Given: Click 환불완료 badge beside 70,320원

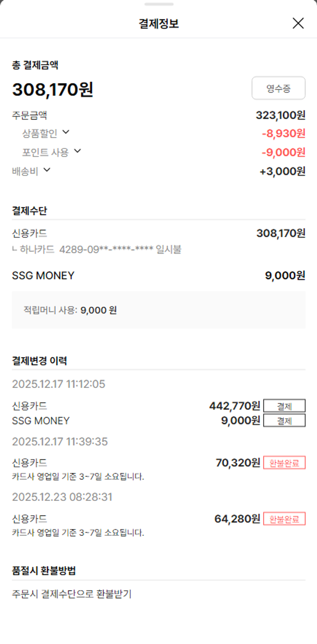Looking at the screenshot, I should (284, 463).
